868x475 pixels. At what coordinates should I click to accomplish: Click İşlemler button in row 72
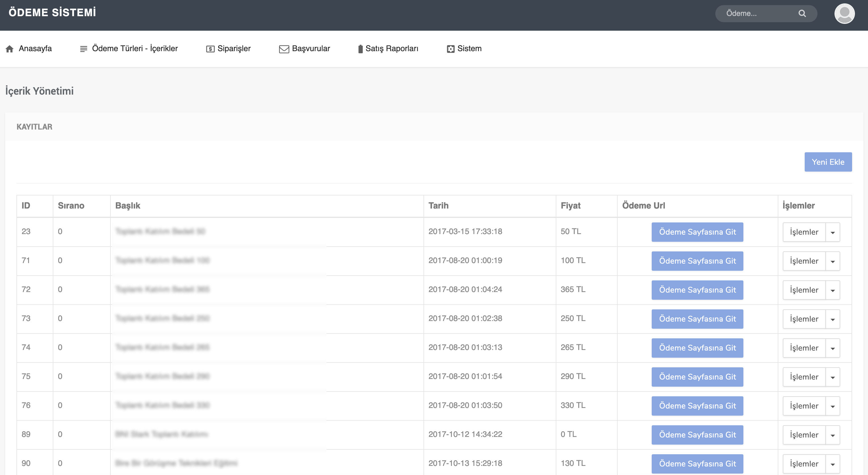[804, 290]
